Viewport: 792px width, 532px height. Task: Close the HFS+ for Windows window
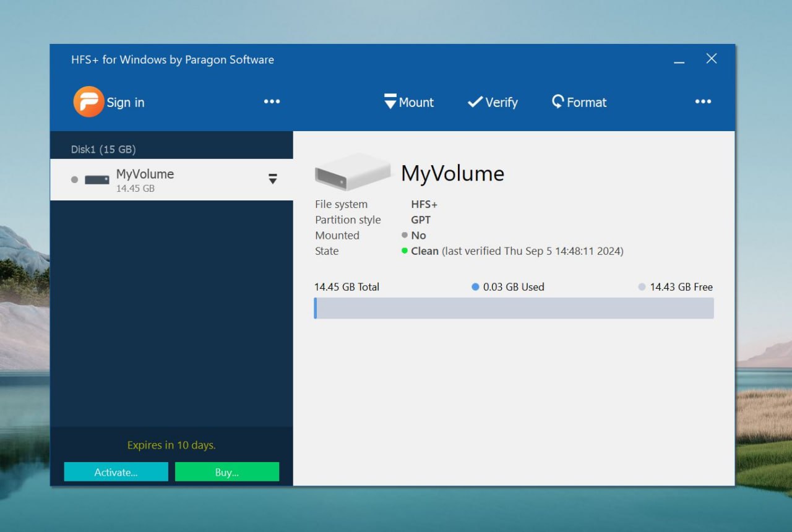[712, 59]
